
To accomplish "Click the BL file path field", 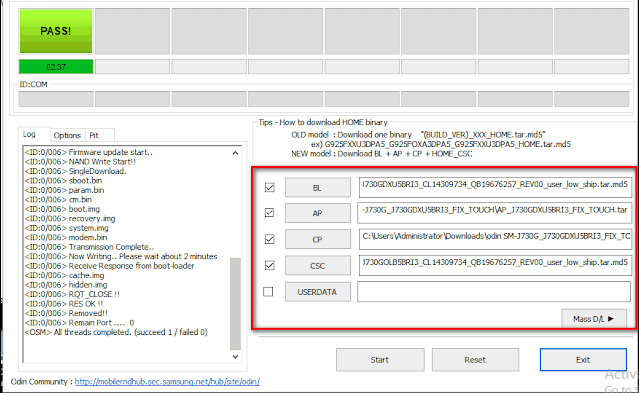I will [495, 187].
